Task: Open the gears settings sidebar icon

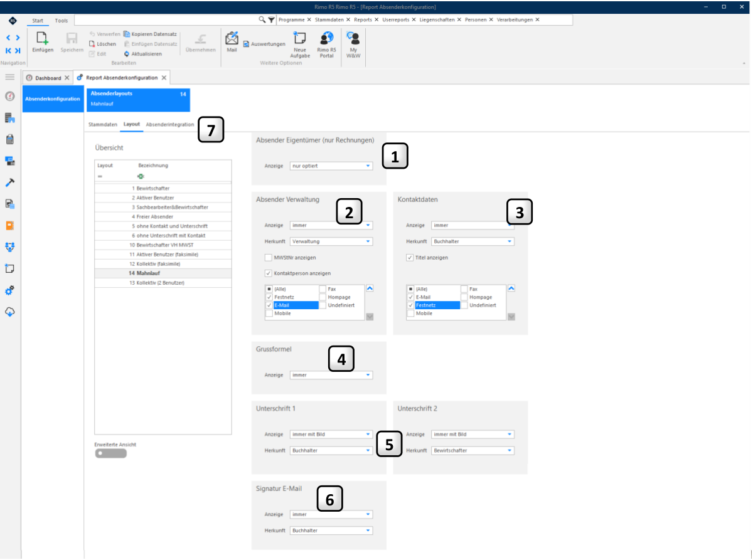Action: click(9, 290)
